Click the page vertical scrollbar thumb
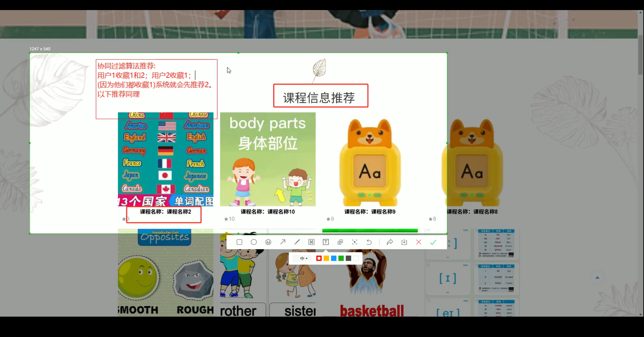 pos(640,55)
